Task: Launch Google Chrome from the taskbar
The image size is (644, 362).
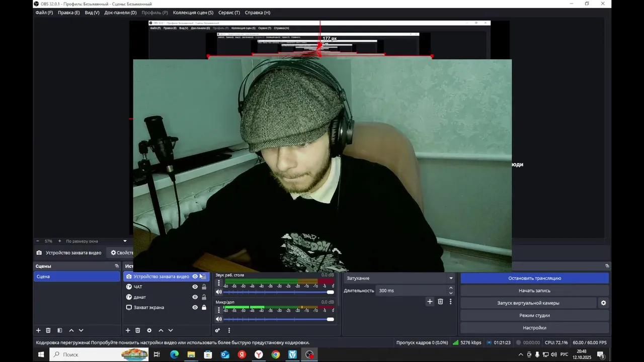Action: tap(276, 354)
